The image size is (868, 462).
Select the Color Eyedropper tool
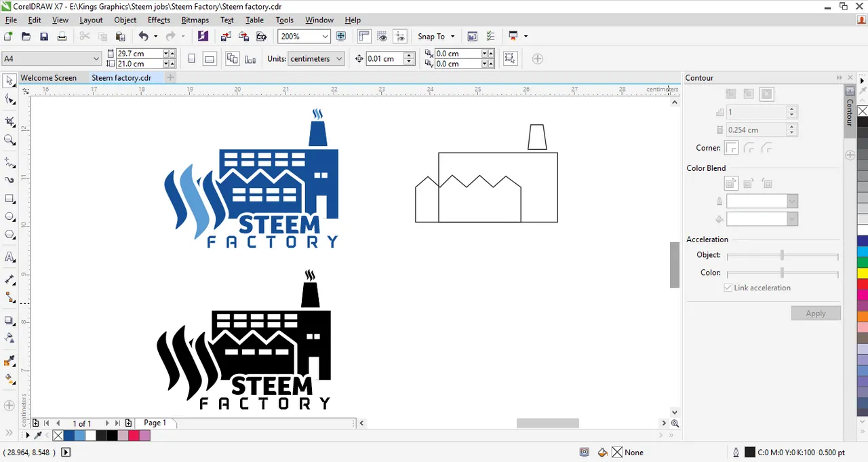click(9, 360)
